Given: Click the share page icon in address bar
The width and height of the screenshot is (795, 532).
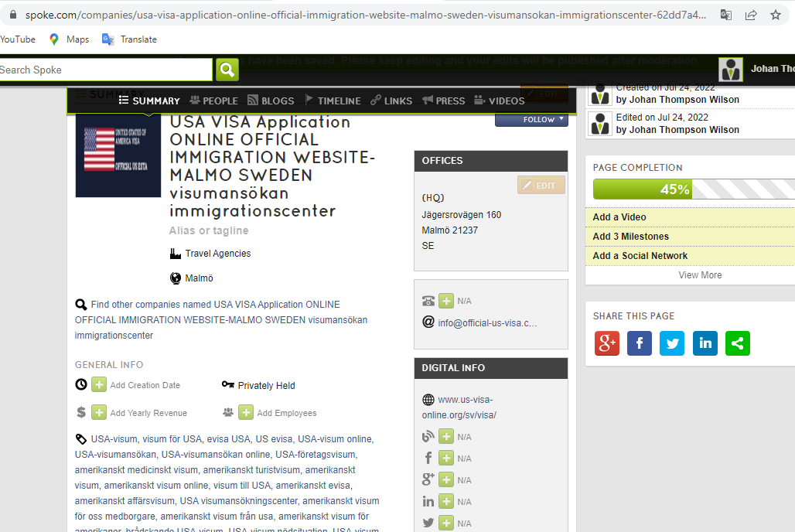Looking at the screenshot, I should [x=751, y=15].
